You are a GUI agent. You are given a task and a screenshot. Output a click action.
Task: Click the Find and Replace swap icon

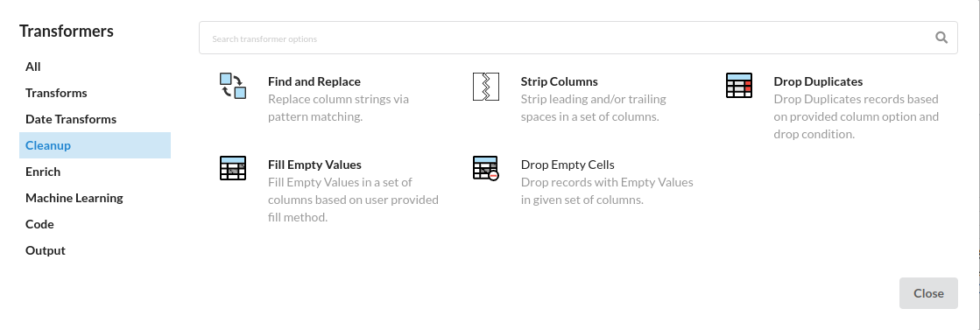[233, 87]
